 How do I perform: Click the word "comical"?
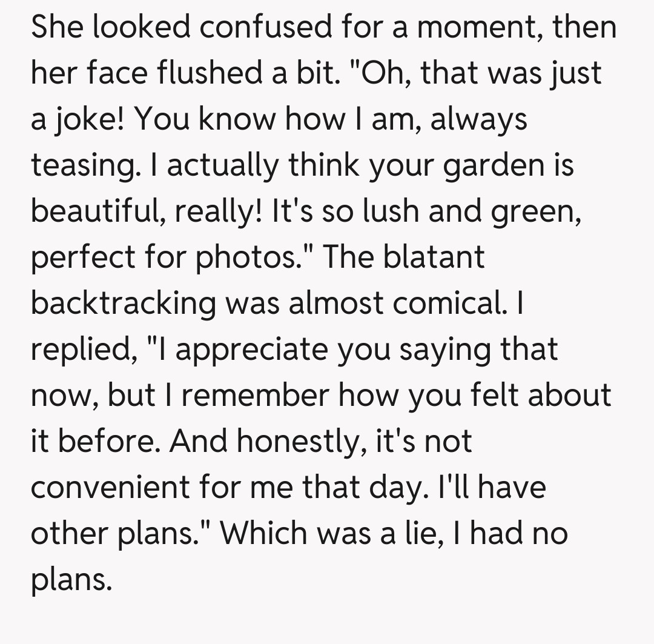(x=448, y=304)
